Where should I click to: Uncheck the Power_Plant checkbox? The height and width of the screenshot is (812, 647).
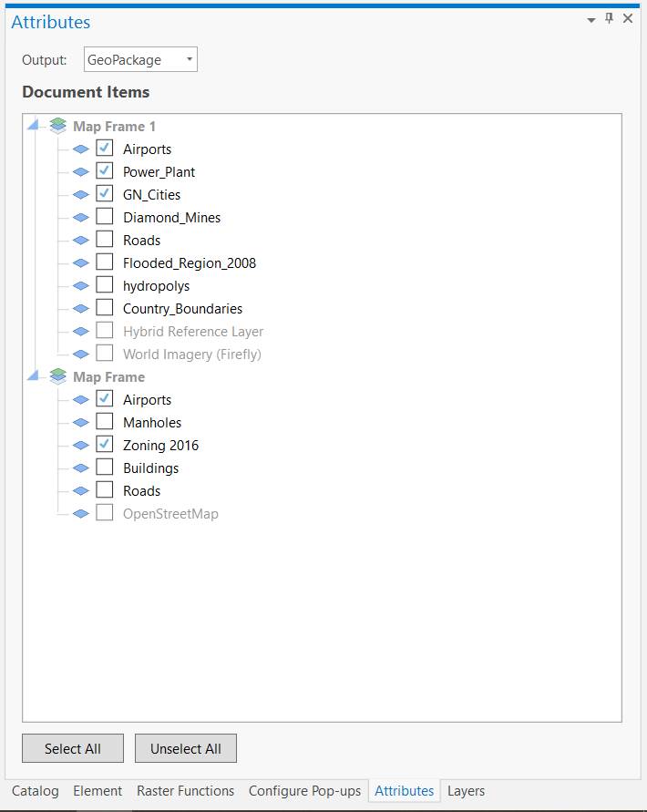point(105,171)
